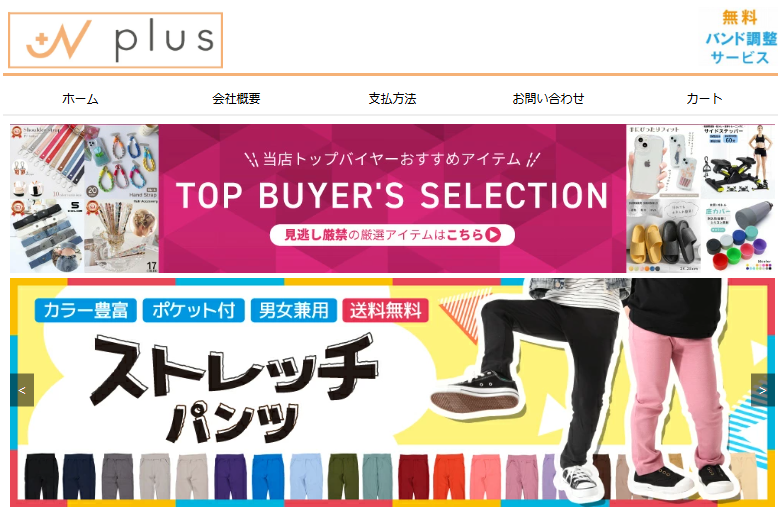The image size is (778, 511).
Task: Advance to the next carousel slide
Action: tap(763, 390)
